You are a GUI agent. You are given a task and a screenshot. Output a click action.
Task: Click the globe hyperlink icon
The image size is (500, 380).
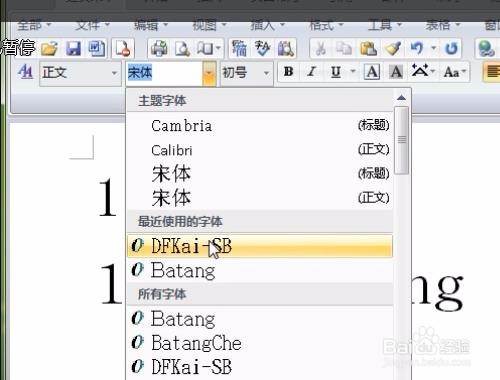486,49
